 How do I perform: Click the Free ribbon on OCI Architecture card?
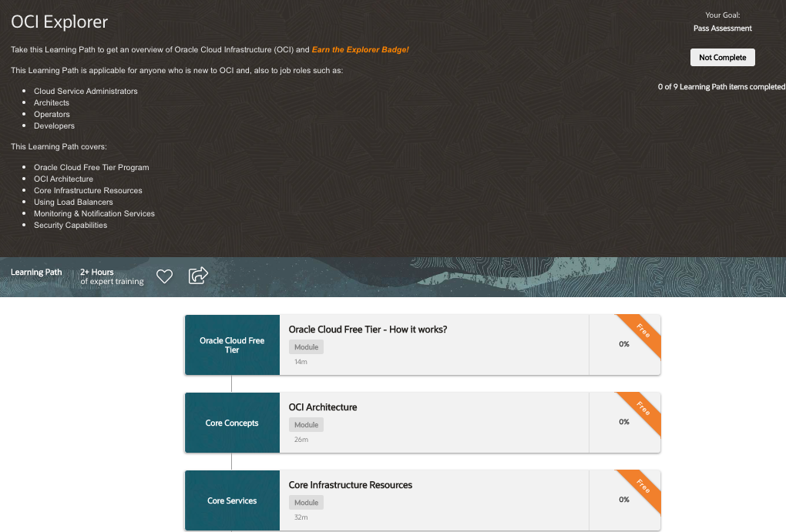click(643, 409)
